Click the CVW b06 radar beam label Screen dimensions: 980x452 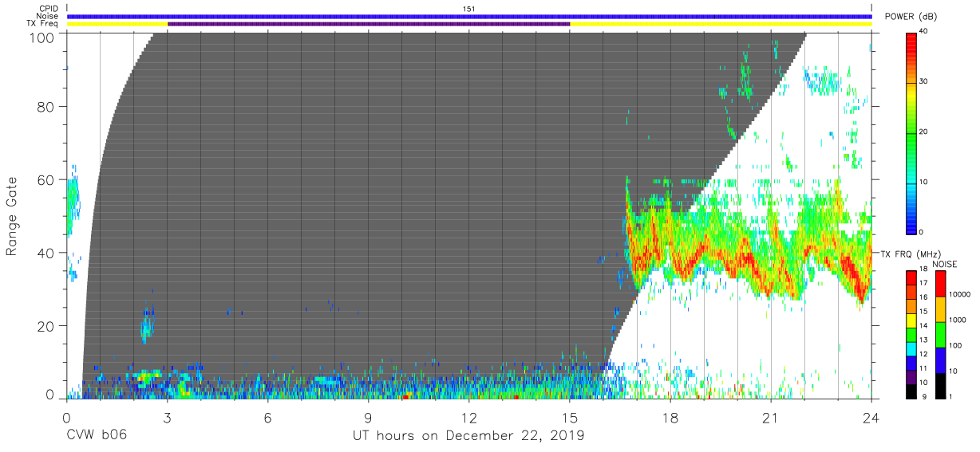[x=97, y=436]
